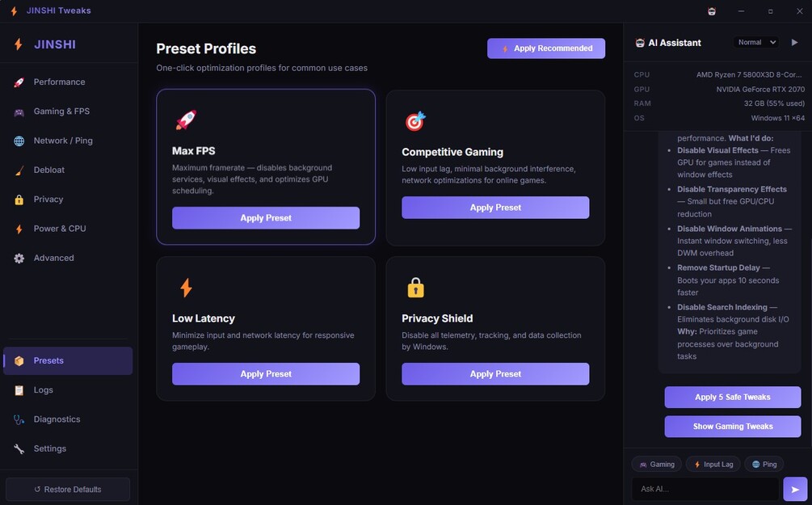The width and height of the screenshot is (812, 505).
Task: Click the target icon on Competitive Gaming card
Action: (414, 121)
